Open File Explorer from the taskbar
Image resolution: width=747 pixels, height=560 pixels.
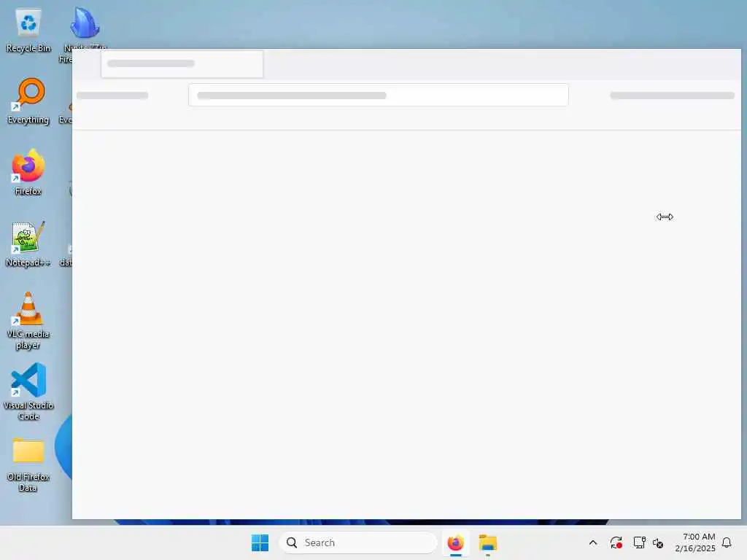(x=488, y=542)
